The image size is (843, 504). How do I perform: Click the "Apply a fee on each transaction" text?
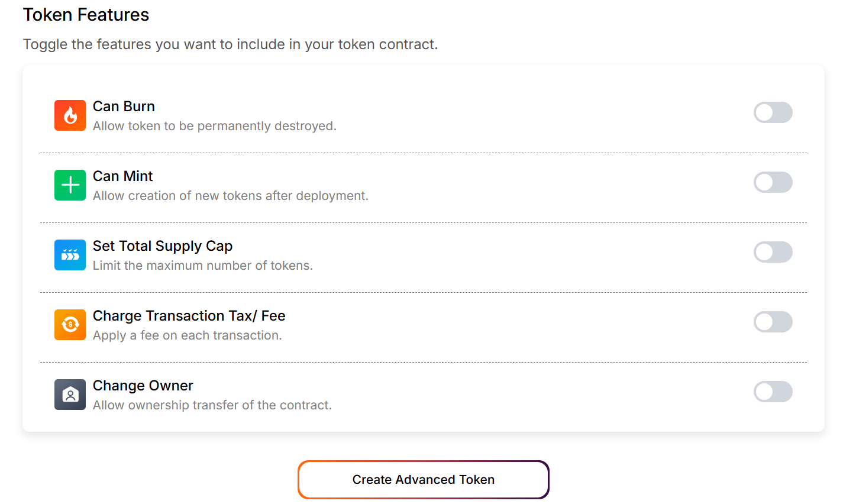click(x=187, y=335)
